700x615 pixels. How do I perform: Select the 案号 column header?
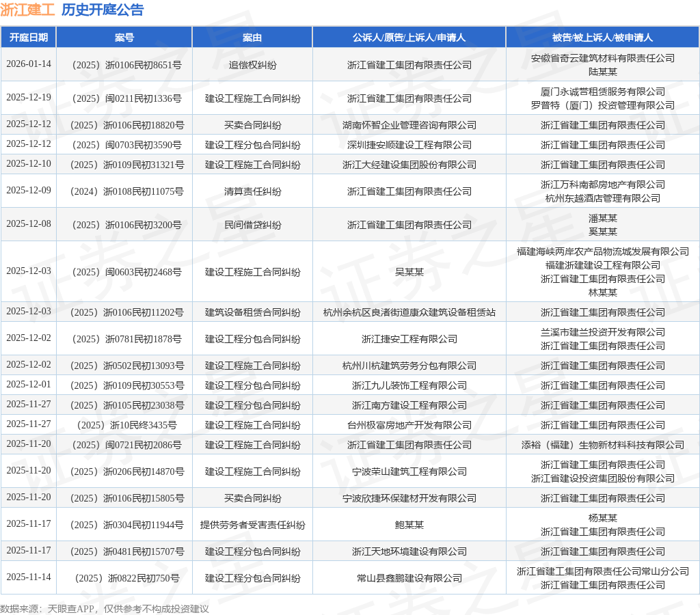click(124, 38)
